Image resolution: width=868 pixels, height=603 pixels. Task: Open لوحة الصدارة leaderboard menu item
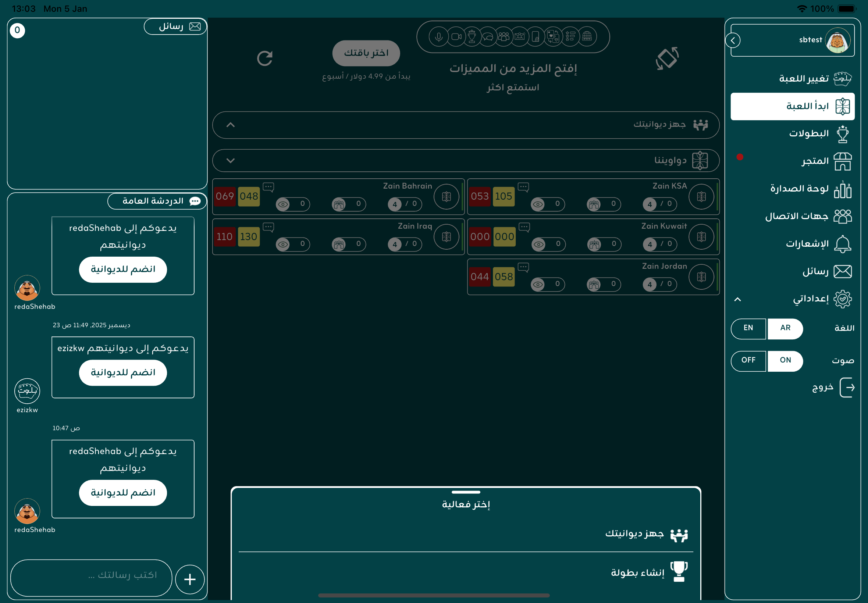click(799, 189)
